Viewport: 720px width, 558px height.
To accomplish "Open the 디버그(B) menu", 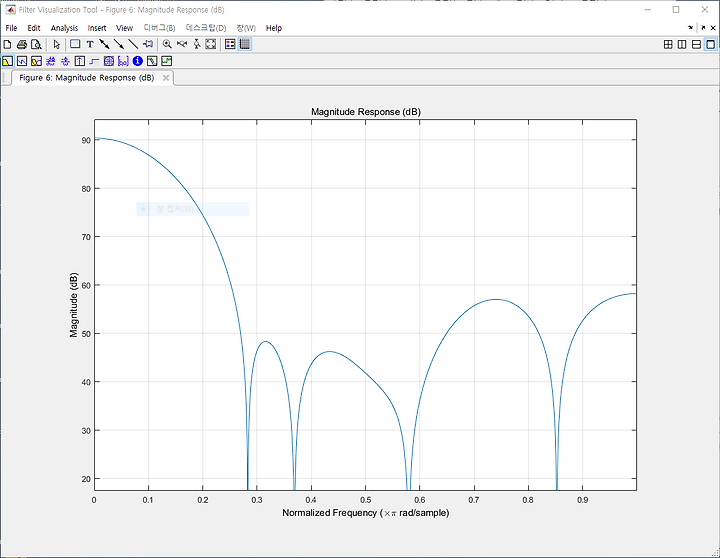I will [x=159, y=28].
